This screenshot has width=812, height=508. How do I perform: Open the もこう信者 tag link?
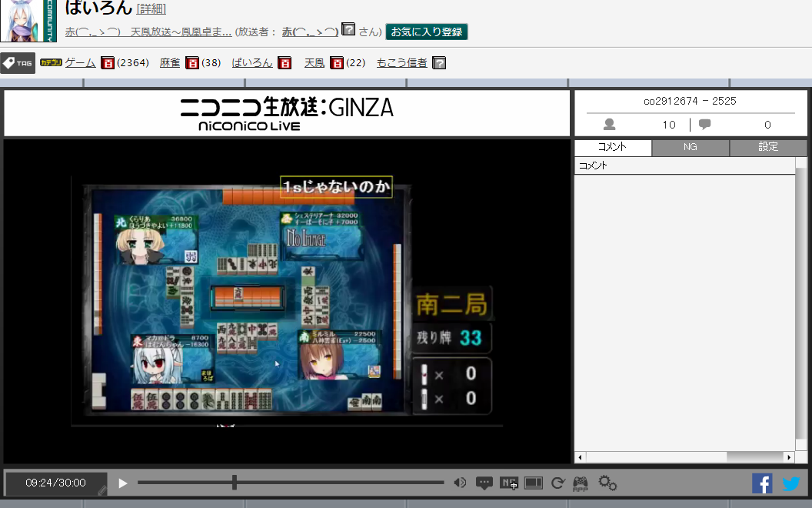coord(402,62)
